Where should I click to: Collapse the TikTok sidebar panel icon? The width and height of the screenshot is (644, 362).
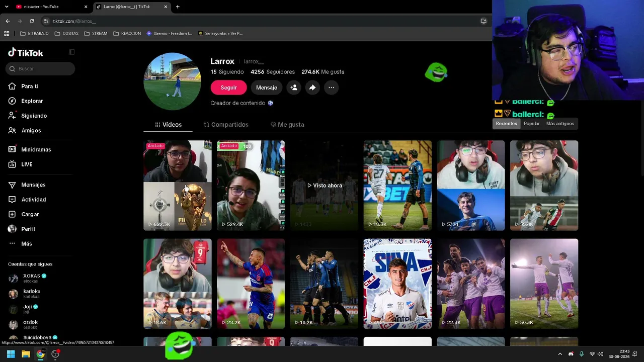[x=71, y=52]
